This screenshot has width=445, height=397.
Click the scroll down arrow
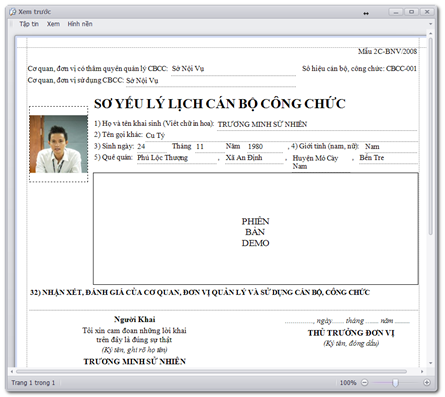point(430,363)
